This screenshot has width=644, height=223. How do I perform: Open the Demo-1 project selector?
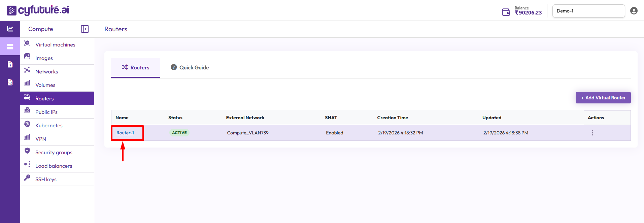point(588,11)
